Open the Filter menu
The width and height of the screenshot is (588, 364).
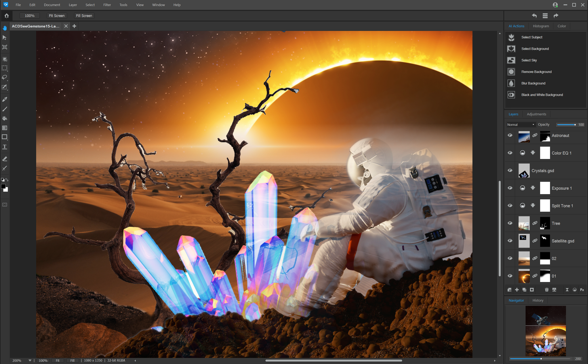click(107, 5)
